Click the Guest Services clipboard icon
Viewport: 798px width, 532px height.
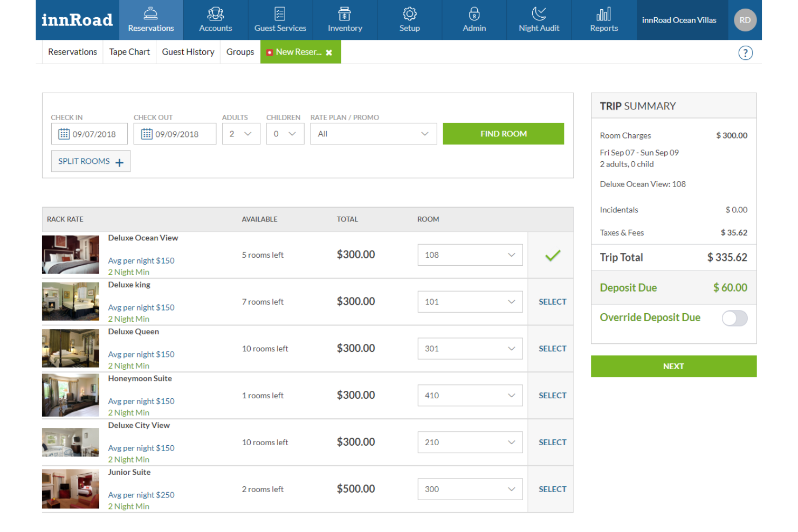click(280, 15)
